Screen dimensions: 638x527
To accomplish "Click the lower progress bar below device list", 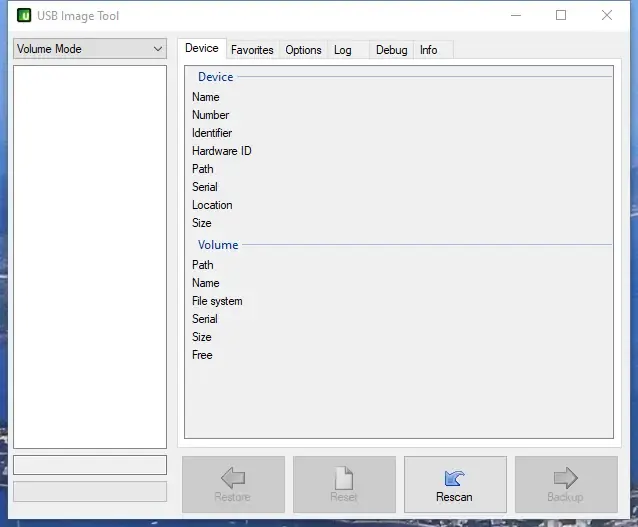I will (x=90, y=492).
